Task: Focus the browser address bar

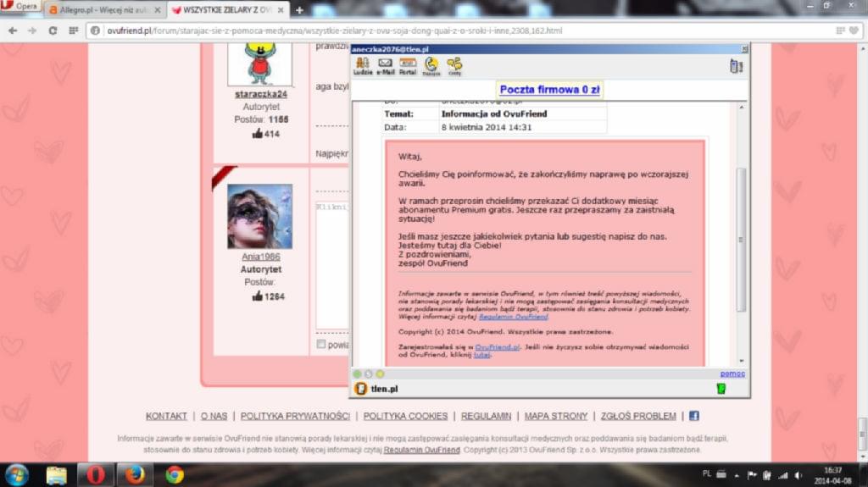Action: pyautogui.click(x=459, y=30)
